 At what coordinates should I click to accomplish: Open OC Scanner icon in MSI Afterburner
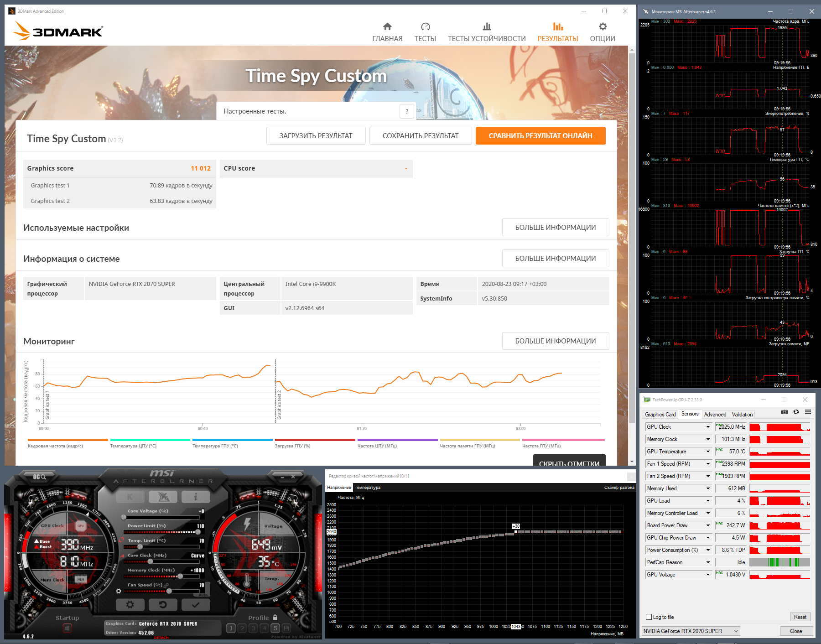pyautogui.click(x=39, y=477)
